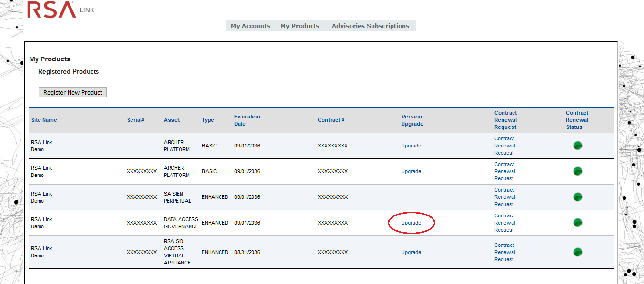Click Upgrade on the second Archer Platform row
The width and height of the screenshot is (644, 284).
click(x=411, y=171)
